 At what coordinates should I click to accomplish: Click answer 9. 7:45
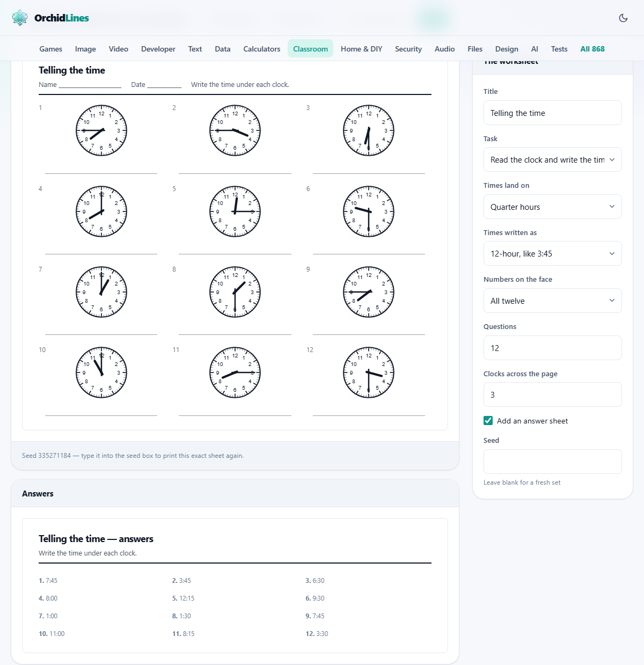tap(315, 616)
